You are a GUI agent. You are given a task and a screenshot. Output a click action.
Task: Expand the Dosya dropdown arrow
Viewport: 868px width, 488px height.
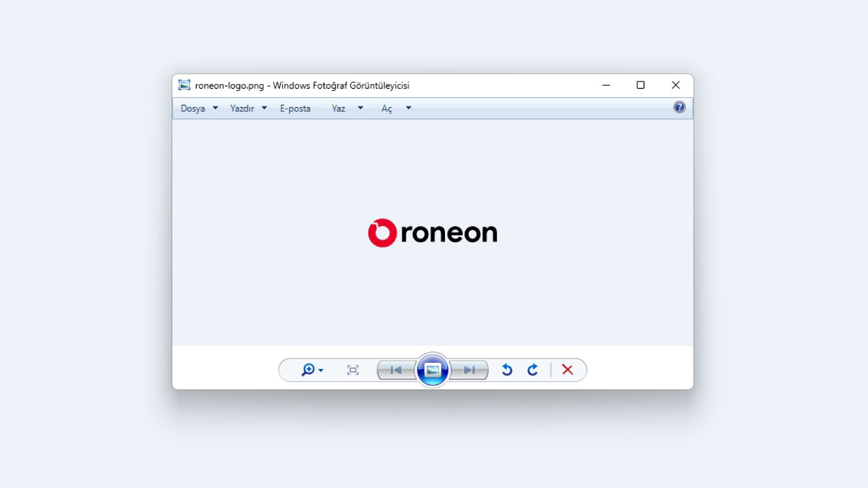coord(215,108)
